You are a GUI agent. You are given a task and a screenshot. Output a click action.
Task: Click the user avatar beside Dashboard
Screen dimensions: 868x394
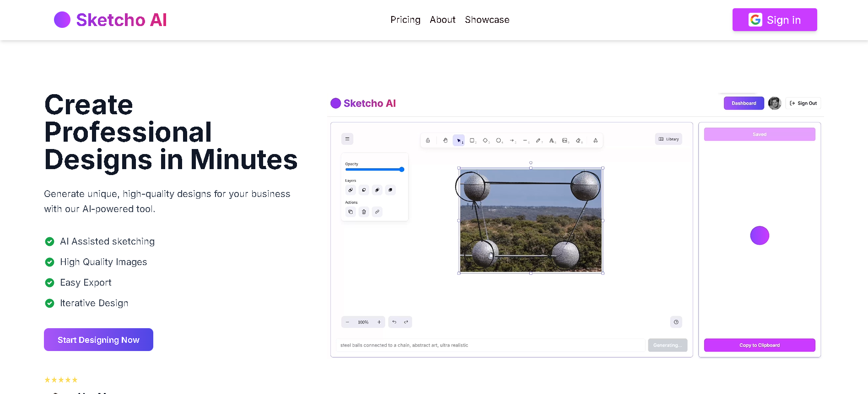coord(775,103)
